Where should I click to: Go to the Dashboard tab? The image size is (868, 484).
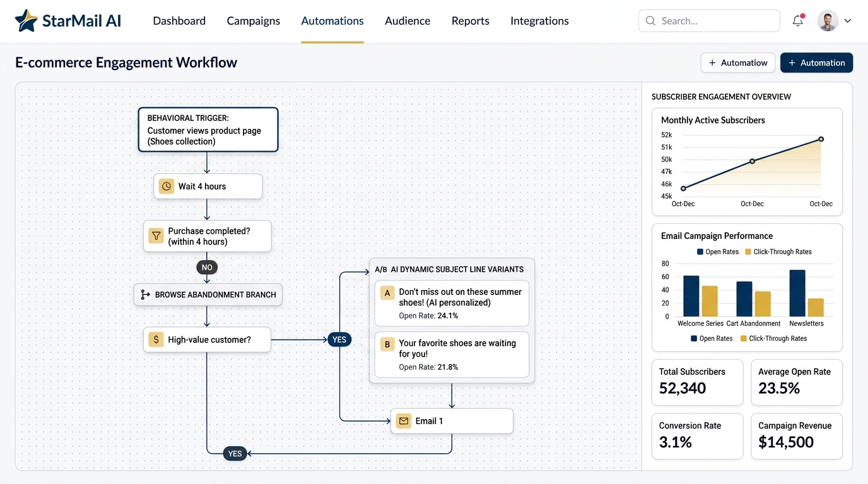coord(179,21)
